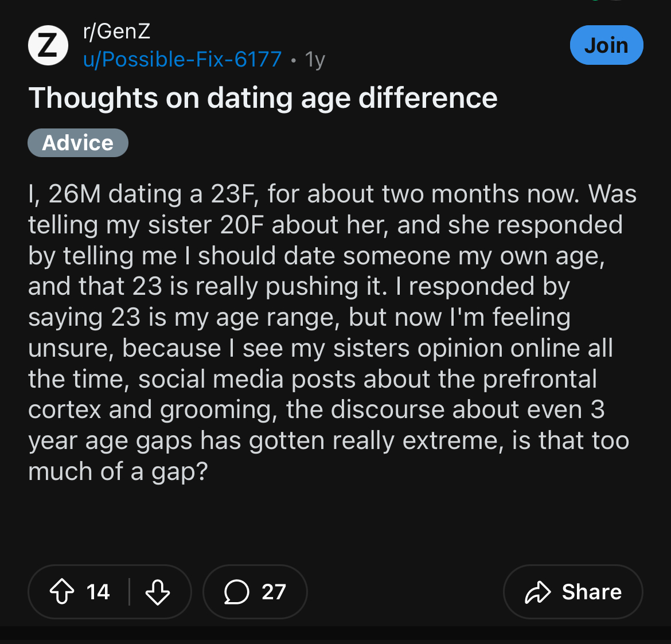671x644 pixels.
Task: Click the vote score showing 14
Action: tap(99, 592)
